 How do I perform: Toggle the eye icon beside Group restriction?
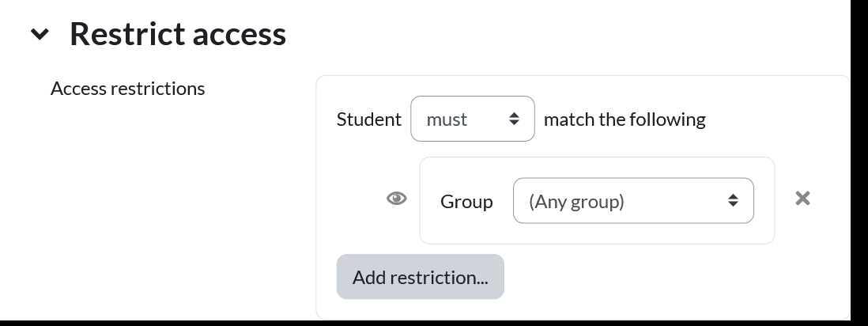point(397,199)
